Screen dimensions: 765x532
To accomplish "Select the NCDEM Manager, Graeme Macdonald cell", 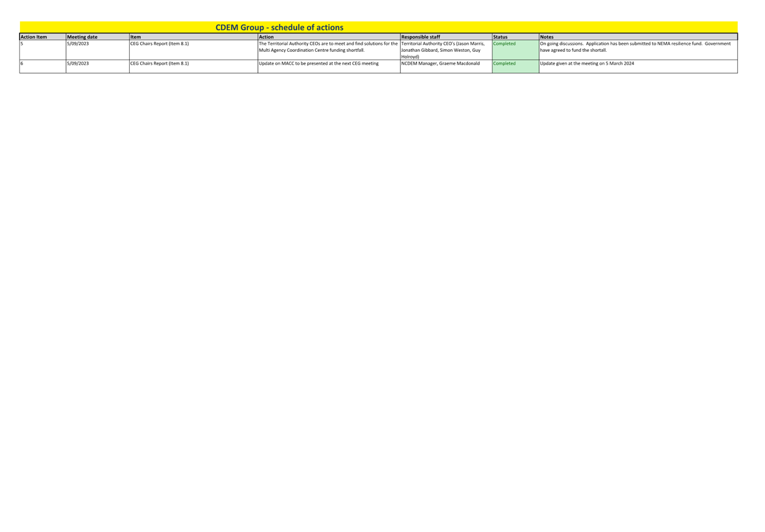I will pos(441,64).
